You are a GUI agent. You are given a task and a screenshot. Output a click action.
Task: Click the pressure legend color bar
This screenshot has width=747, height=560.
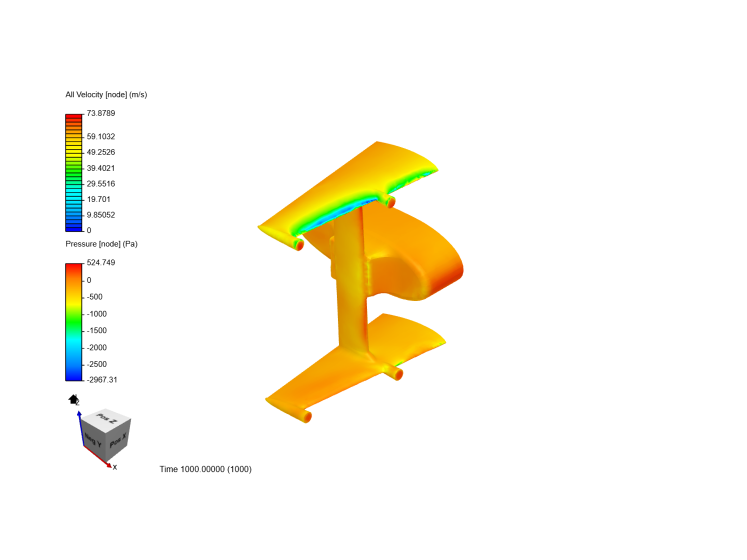[x=74, y=322]
